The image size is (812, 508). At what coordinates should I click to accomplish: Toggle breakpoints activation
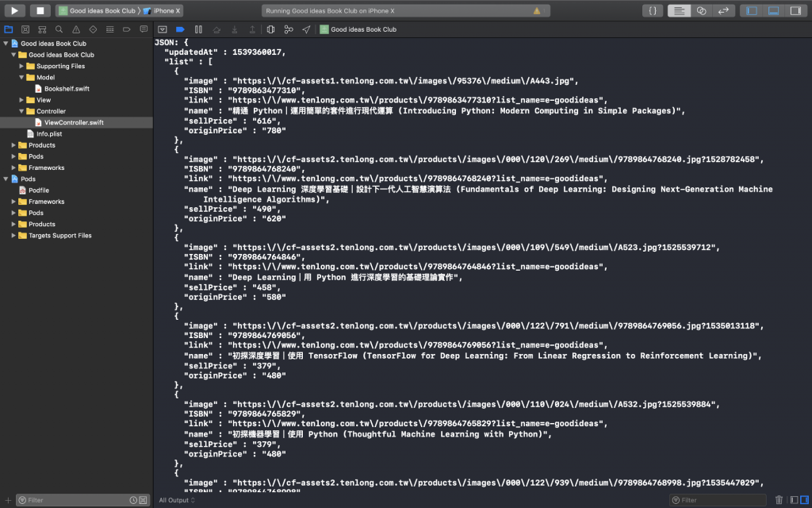[x=180, y=29]
